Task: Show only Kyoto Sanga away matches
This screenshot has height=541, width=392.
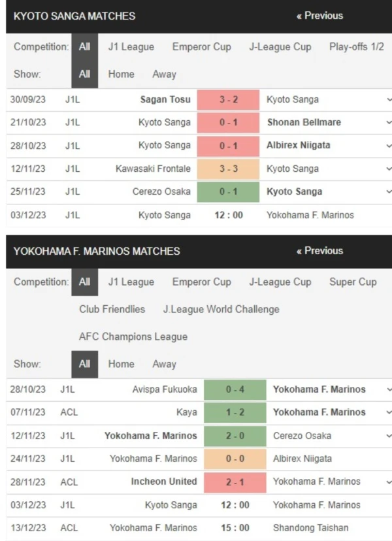Action: [x=164, y=74]
